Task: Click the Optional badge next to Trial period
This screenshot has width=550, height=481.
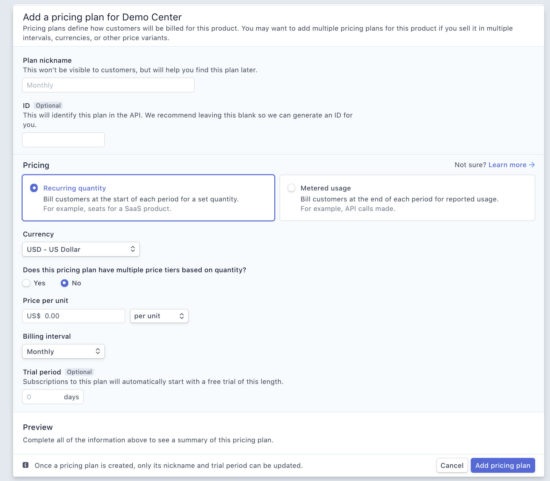Action: click(x=79, y=372)
